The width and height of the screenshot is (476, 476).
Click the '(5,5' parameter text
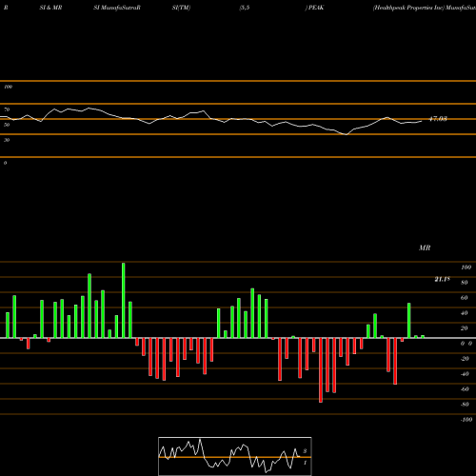(245, 8)
